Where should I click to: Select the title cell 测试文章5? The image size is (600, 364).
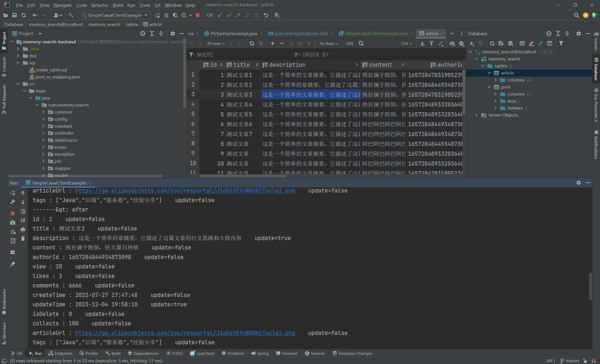(243, 114)
